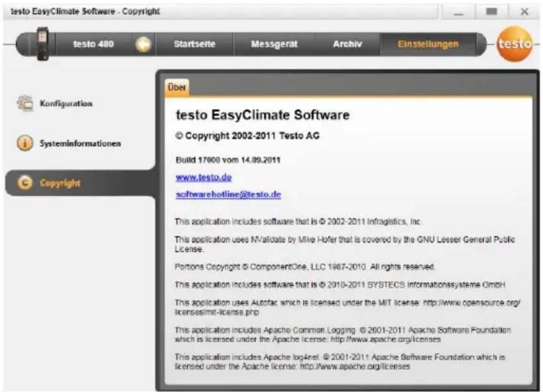The width and height of the screenshot is (543, 392).
Task: Close the EasyClimate window
Action: pyautogui.click(x=524, y=12)
